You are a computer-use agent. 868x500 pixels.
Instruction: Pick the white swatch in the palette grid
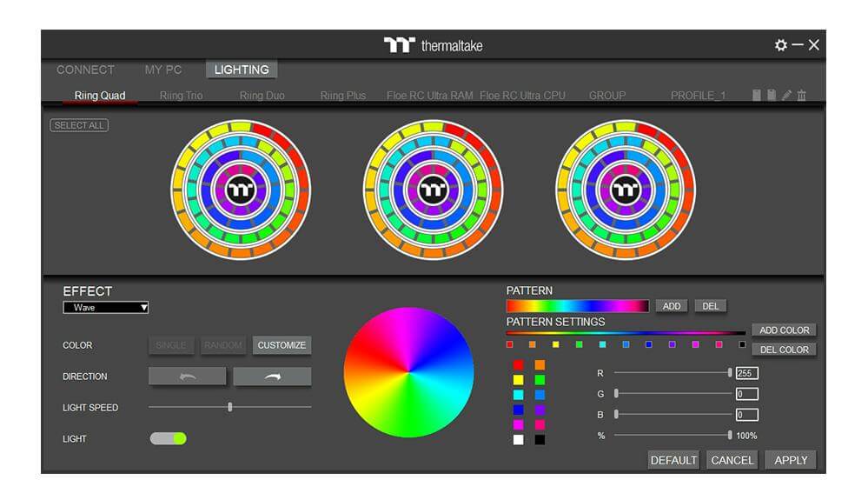coord(518,440)
